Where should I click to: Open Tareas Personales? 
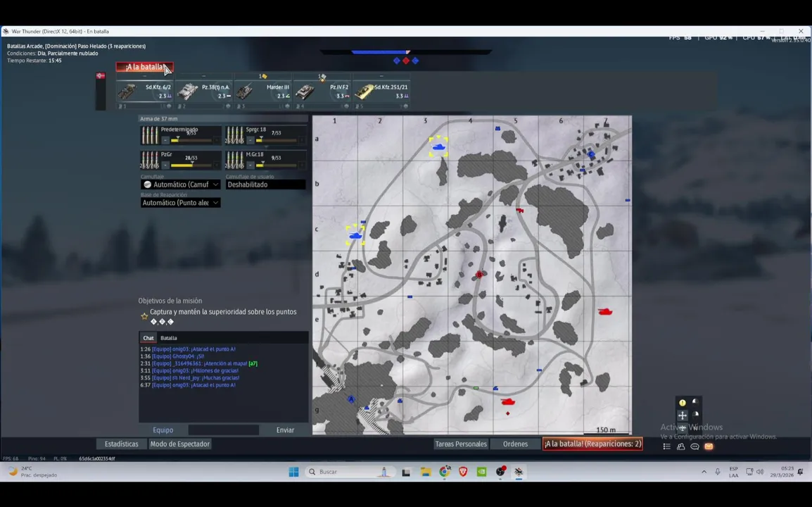point(460,444)
